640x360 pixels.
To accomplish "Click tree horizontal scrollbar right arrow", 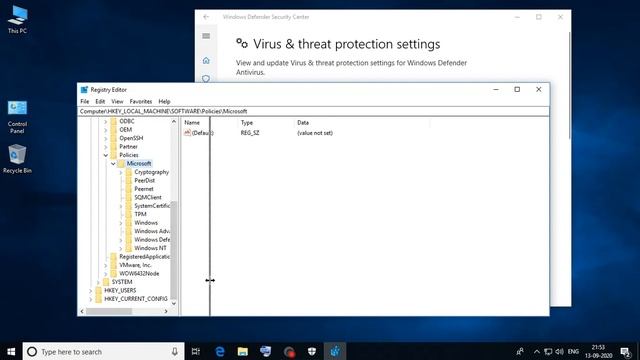I will coord(166,311).
